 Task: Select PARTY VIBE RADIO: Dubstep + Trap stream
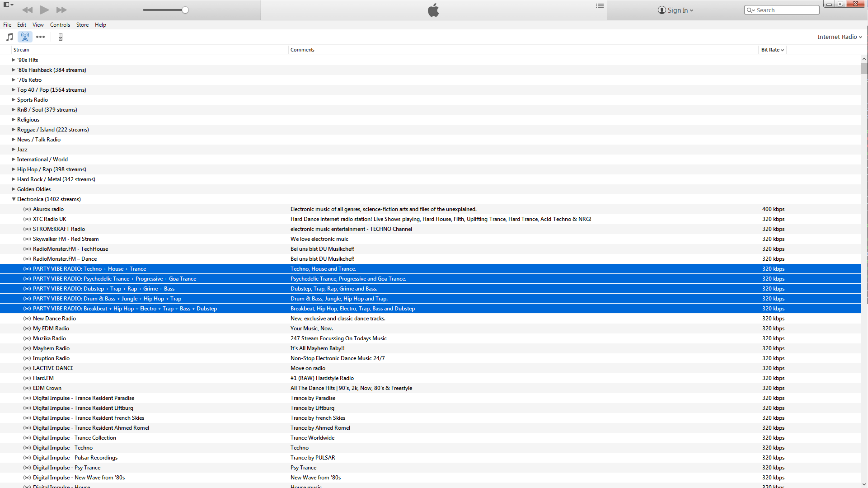click(x=430, y=289)
